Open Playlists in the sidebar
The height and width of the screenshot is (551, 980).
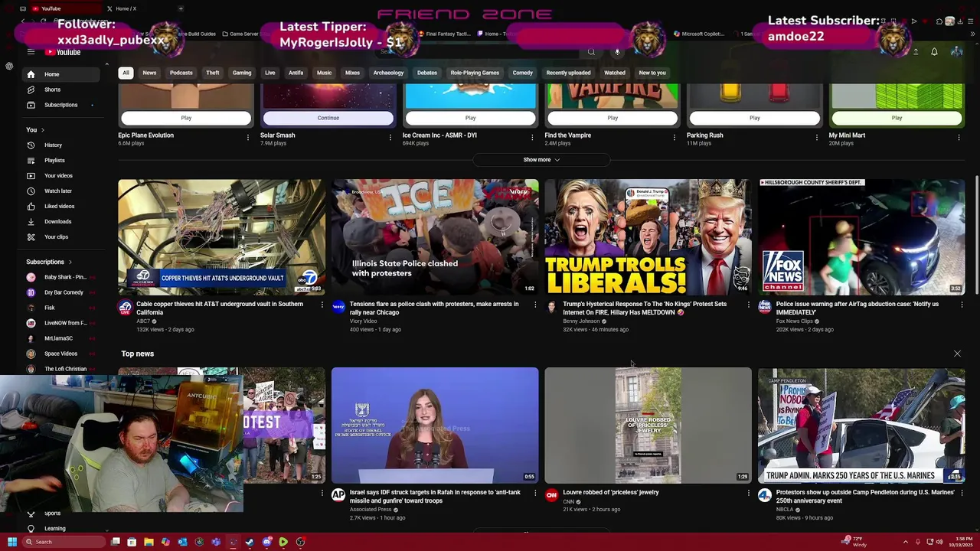coord(60,160)
